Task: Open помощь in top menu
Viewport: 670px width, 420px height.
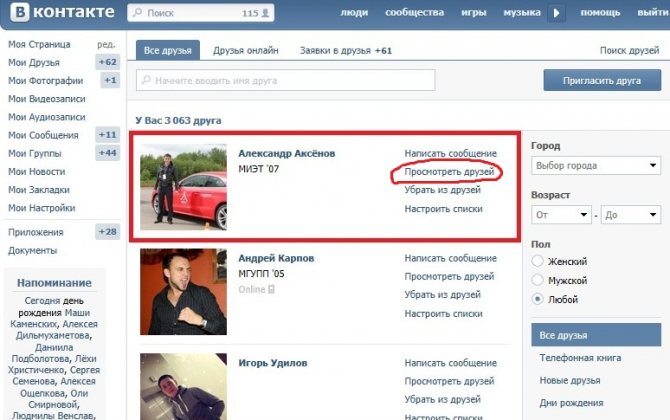Action: (x=600, y=13)
